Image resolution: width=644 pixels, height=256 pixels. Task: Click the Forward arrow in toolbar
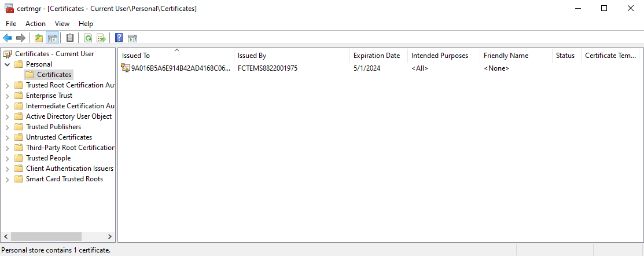[x=21, y=38]
